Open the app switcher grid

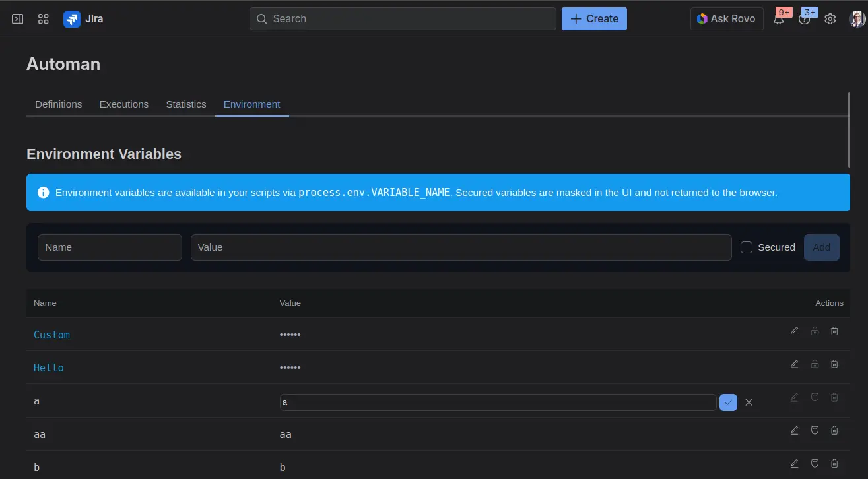click(44, 19)
